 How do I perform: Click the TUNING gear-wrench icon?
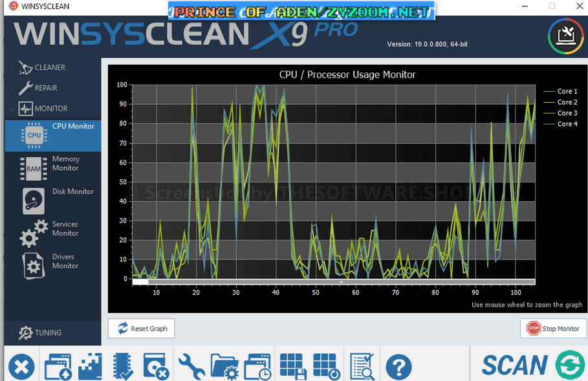(x=25, y=332)
